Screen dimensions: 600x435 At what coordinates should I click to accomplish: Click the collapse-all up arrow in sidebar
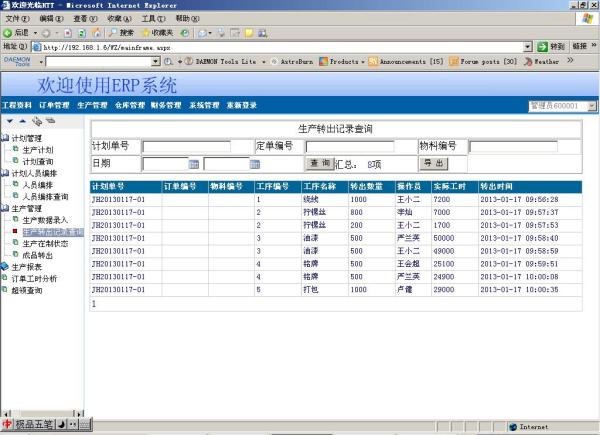click(22, 121)
